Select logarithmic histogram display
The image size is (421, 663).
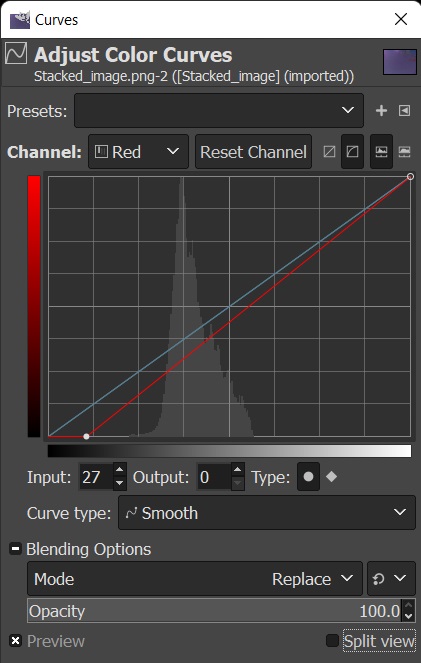(405, 151)
